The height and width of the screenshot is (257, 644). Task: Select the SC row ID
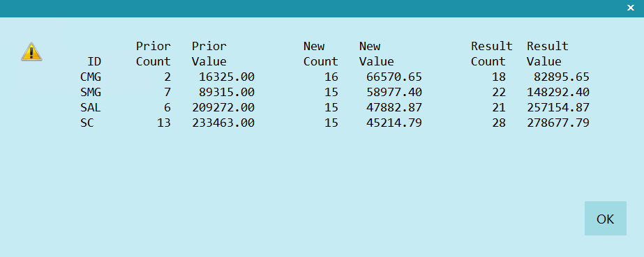point(87,123)
